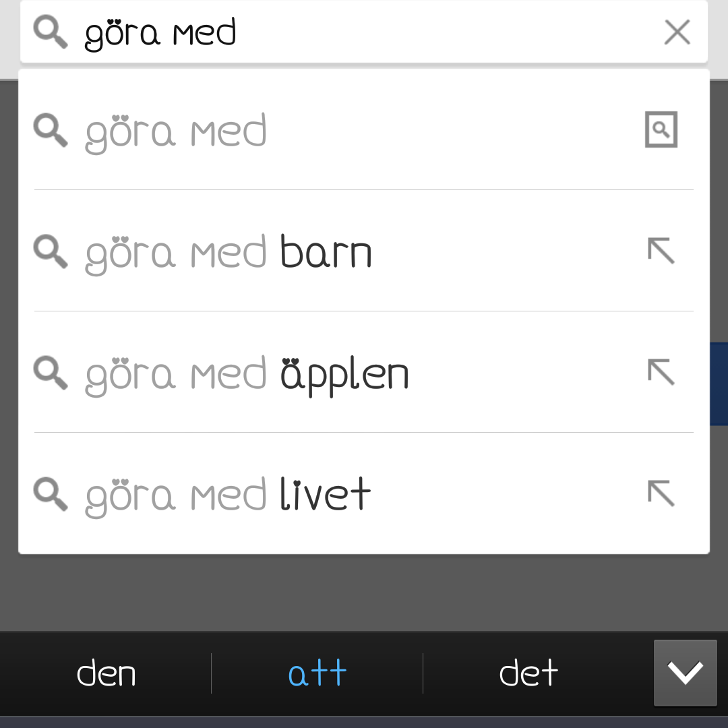This screenshot has width=728, height=728.
Task: Click the magnifier icon in the search bar
Action: click(51, 32)
